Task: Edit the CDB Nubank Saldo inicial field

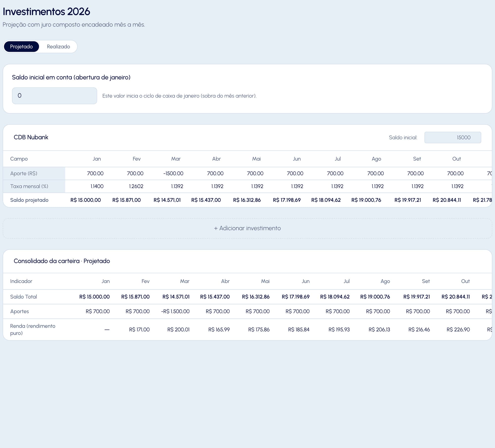Action: pyautogui.click(x=453, y=137)
